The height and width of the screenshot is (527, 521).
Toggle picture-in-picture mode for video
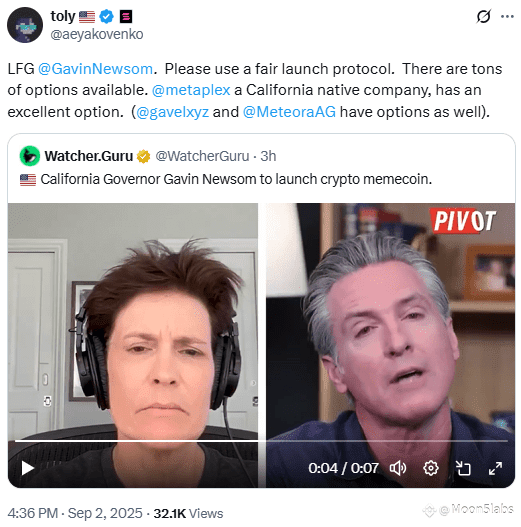(x=463, y=468)
